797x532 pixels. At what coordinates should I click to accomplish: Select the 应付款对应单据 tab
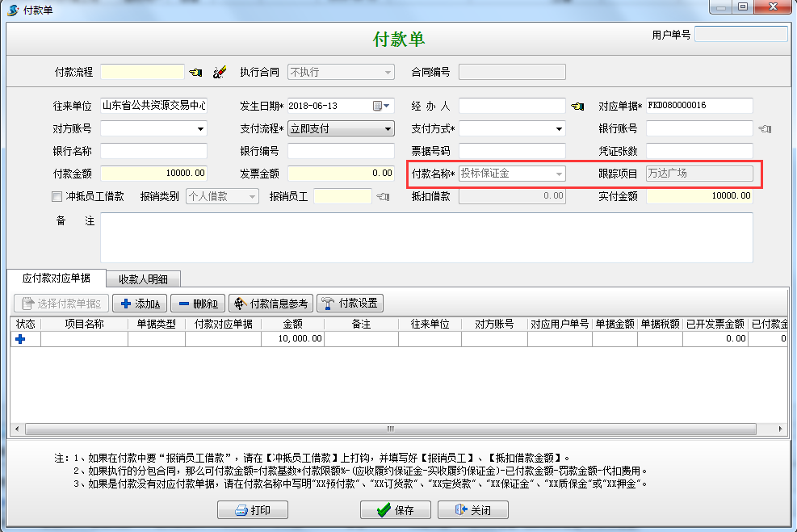(57, 279)
